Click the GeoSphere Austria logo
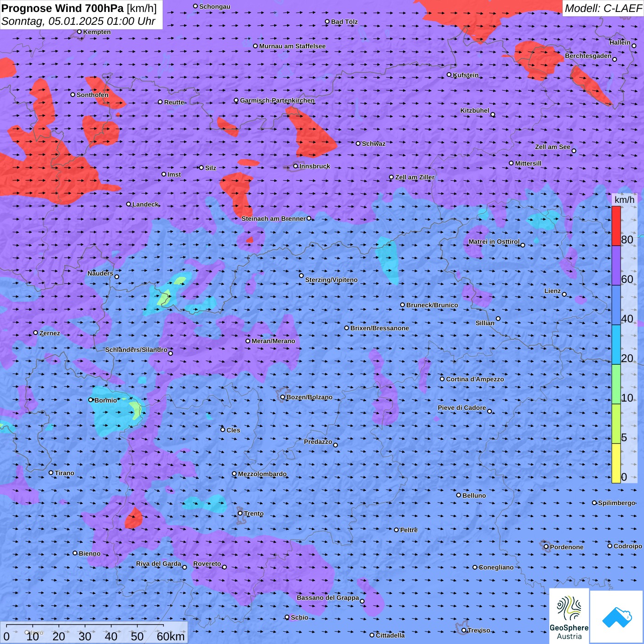644x644 pixels. 569,616
